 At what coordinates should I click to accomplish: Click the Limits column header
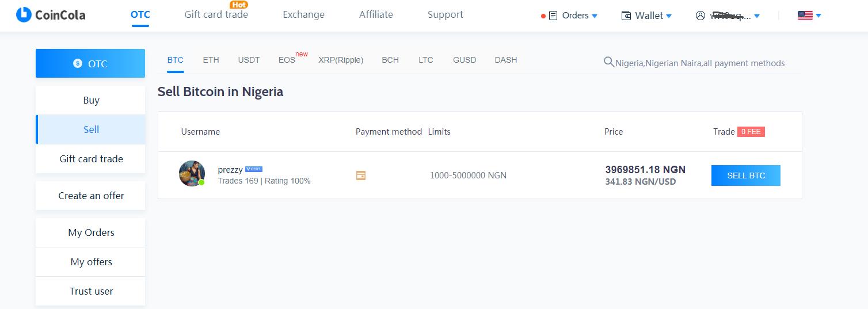pyautogui.click(x=439, y=132)
